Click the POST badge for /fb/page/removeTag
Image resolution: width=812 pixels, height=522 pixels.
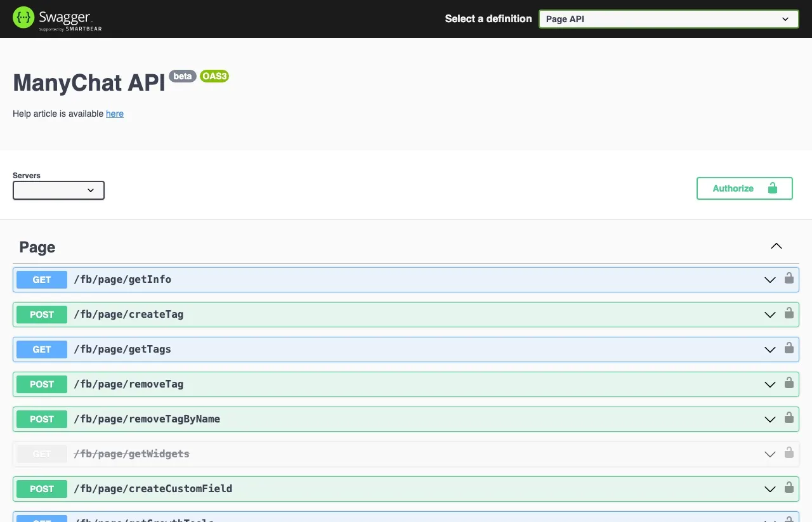pos(42,384)
